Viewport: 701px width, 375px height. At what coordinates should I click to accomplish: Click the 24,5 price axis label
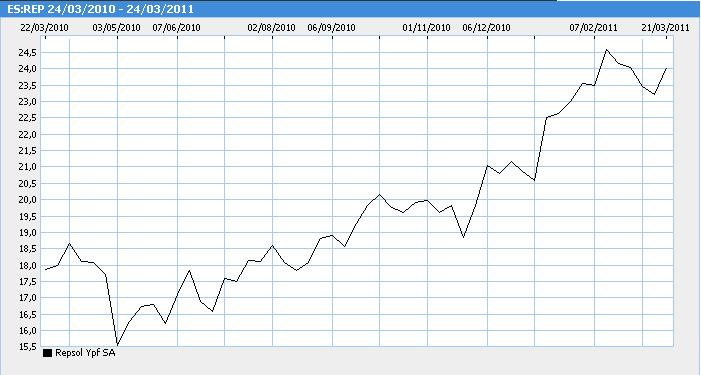tap(27, 53)
